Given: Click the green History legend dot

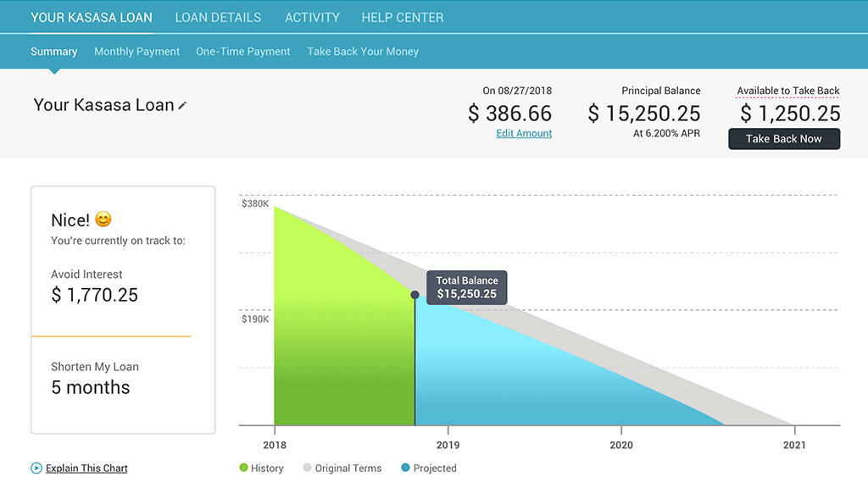Looking at the screenshot, I should click(244, 468).
